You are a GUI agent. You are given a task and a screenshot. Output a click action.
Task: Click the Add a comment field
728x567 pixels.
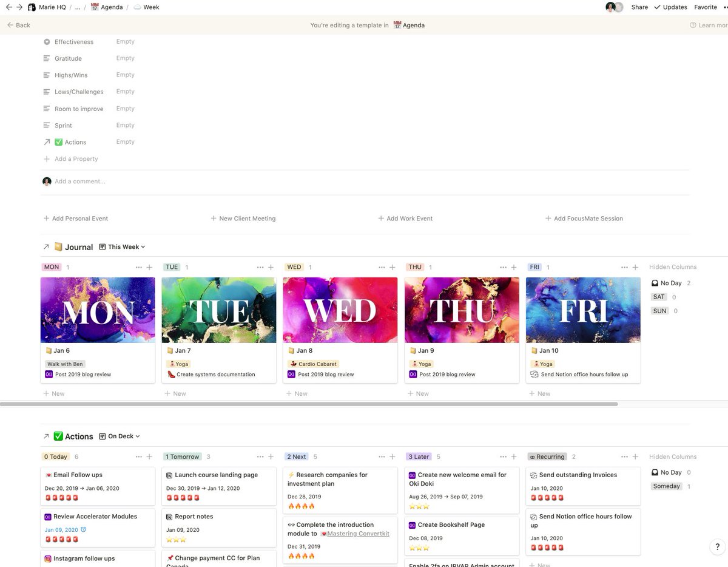coord(79,181)
